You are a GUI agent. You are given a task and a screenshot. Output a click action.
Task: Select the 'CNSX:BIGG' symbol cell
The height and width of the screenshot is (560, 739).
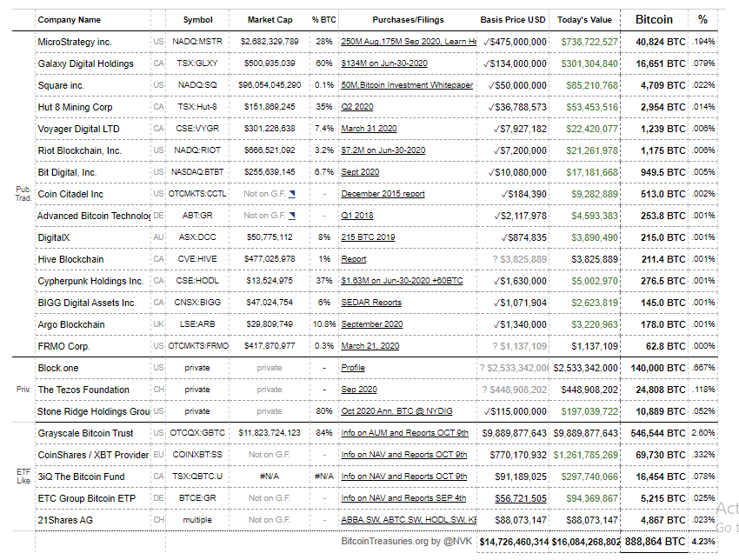(197, 302)
